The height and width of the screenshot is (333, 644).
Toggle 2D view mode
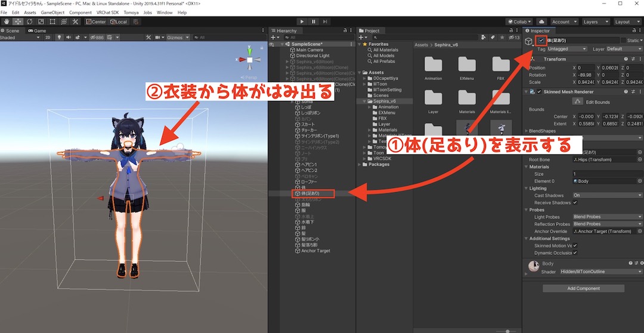coord(48,38)
